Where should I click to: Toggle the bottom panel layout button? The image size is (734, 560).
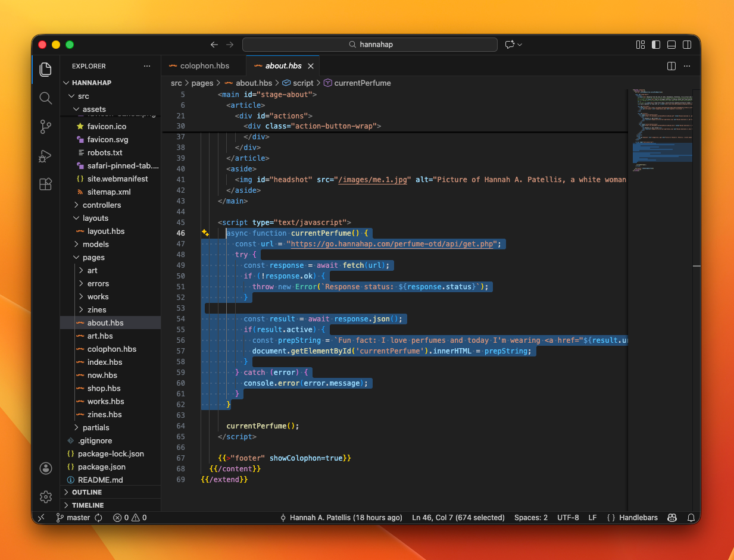click(x=671, y=45)
